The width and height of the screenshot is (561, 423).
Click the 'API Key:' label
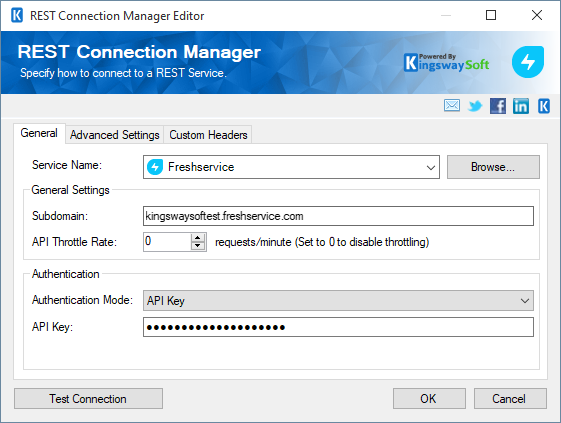[52, 327]
